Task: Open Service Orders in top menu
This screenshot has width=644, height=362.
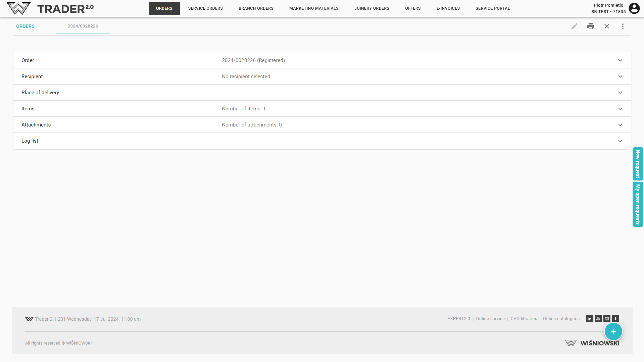Action: 205,8
